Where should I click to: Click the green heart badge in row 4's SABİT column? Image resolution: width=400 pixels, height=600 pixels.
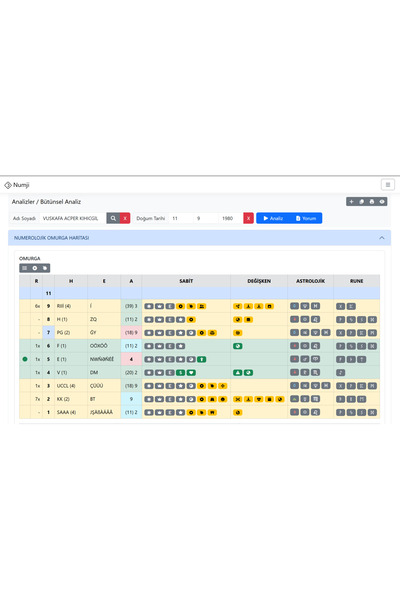(x=191, y=372)
